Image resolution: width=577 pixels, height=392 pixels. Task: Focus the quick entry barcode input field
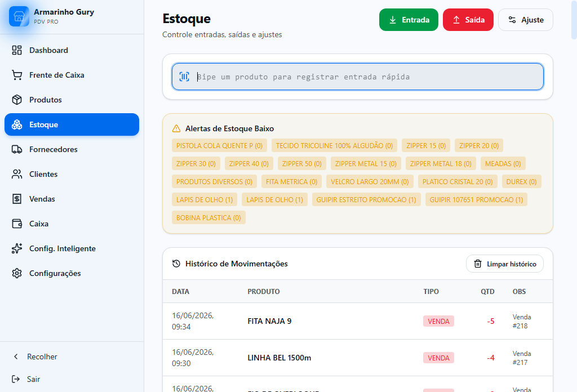[x=358, y=77]
